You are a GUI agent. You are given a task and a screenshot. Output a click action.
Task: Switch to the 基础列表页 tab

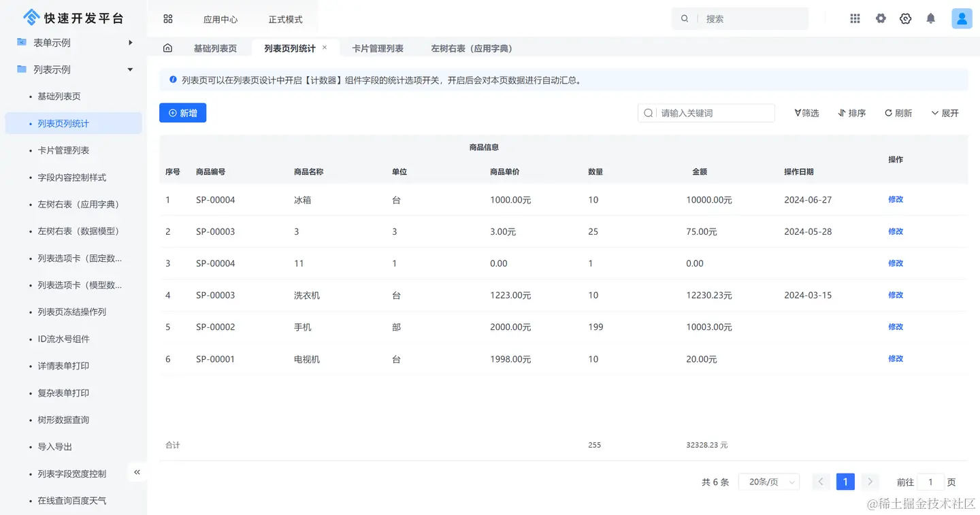pos(215,48)
